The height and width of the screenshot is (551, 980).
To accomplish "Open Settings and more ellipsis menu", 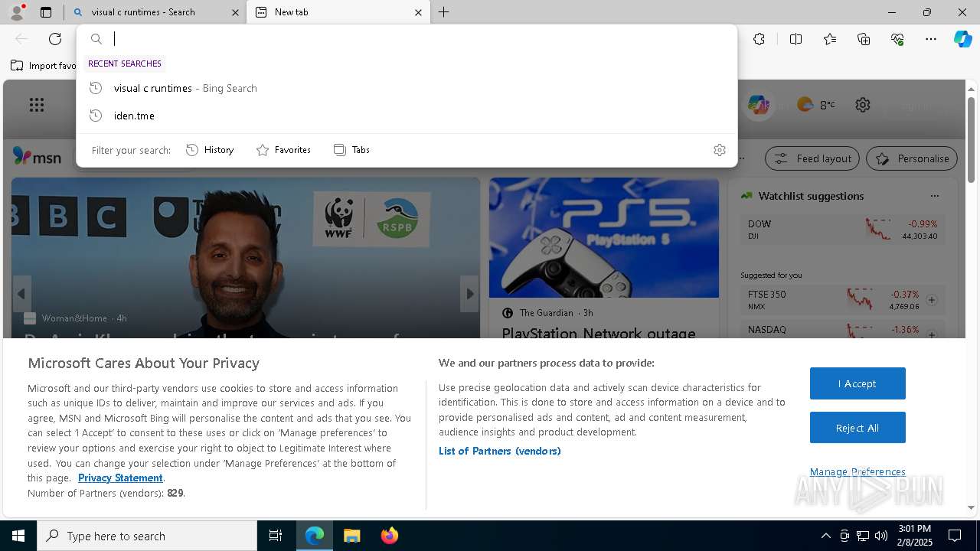I will pyautogui.click(x=931, y=39).
